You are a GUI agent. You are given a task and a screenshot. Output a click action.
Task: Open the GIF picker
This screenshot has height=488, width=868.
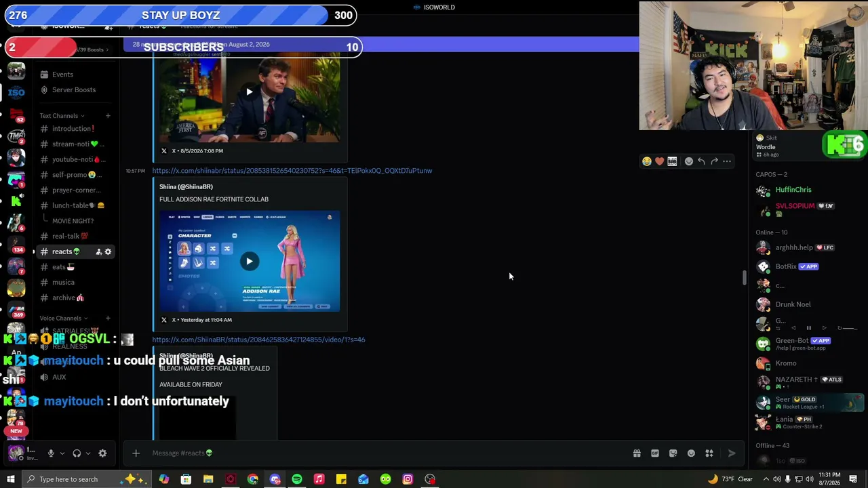[x=655, y=453]
